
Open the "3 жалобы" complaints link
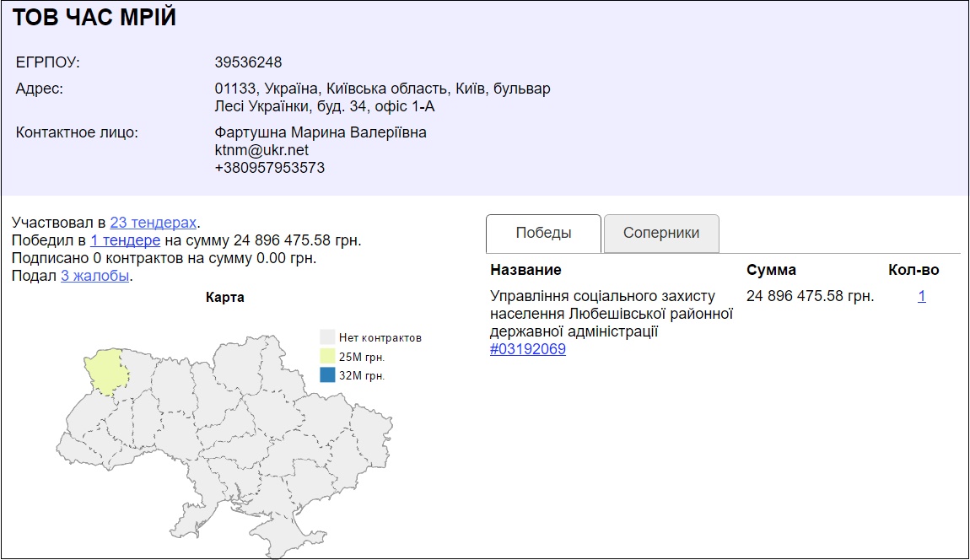click(94, 276)
